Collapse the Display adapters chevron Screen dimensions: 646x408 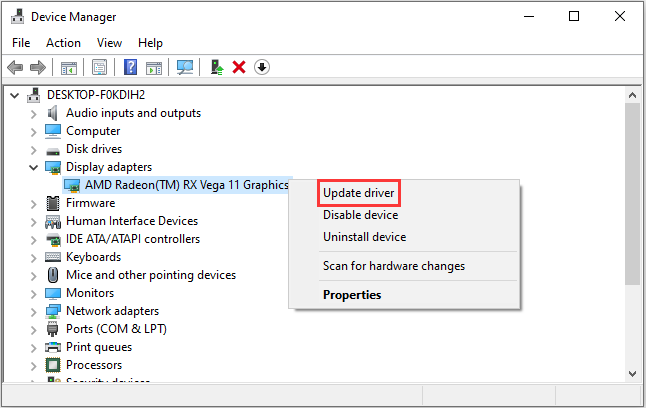[34, 168]
